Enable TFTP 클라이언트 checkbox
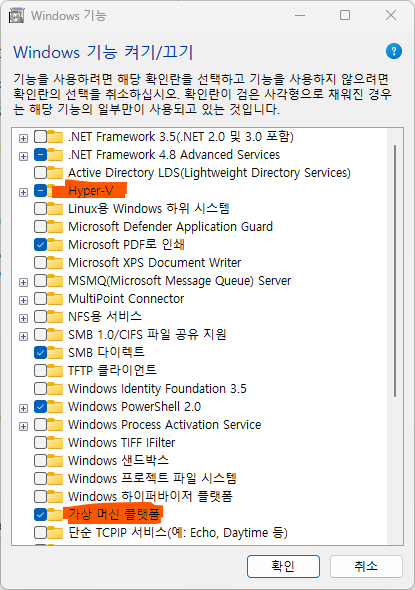415x590 pixels. point(40,371)
